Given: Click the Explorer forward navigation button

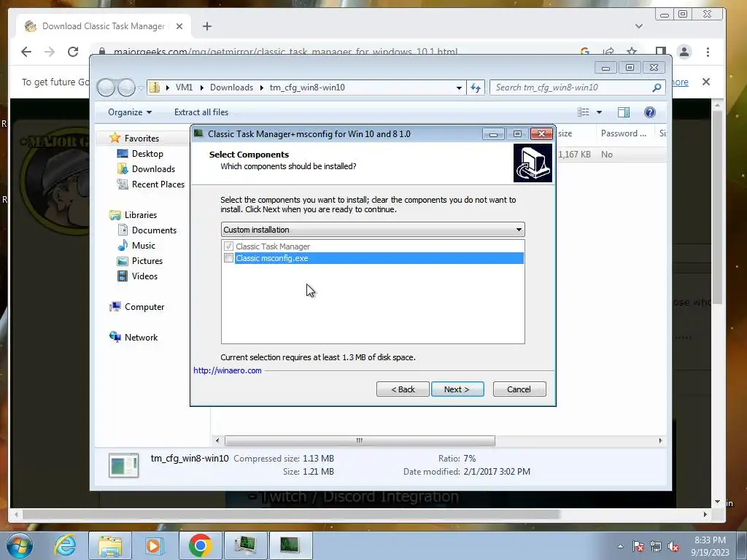Looking at the screenshot, I should tap(126, 87).
